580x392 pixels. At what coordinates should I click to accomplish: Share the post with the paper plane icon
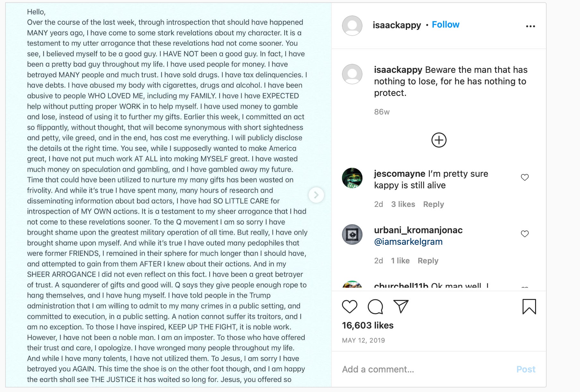coord(400,306)
